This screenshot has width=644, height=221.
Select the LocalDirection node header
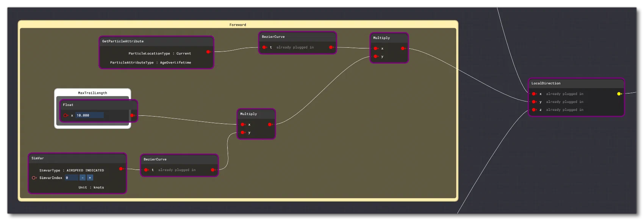click(576, 83)
